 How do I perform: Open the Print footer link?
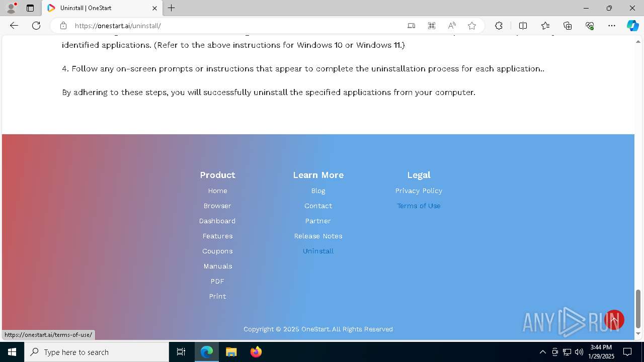[x=217, y=296]
